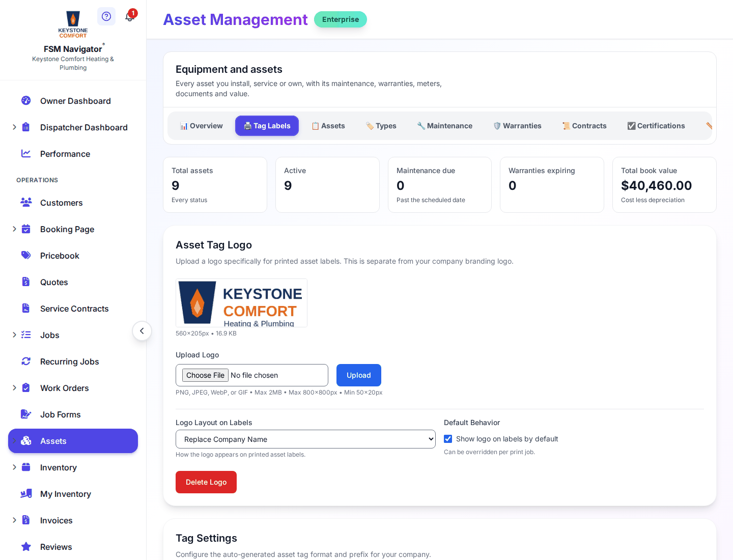
Task: Expand the Dispatcher Dashboard submenu
Action: pyautogui.click(x=14, y=127)
